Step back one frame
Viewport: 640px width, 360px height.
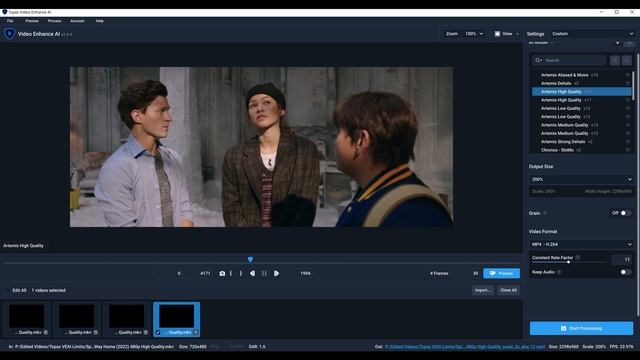point(252,273)
